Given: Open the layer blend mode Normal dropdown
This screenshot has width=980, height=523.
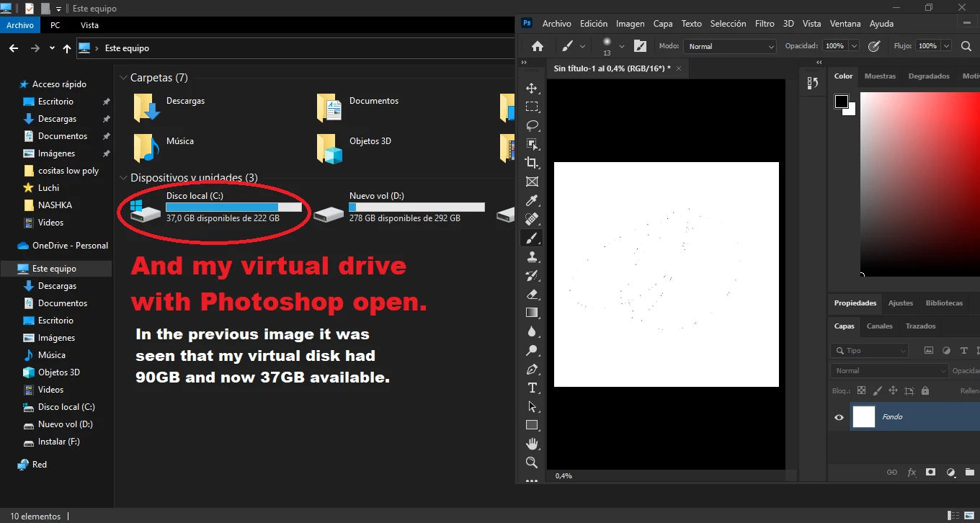Looking at the screenshot, I should click(889, 371).
